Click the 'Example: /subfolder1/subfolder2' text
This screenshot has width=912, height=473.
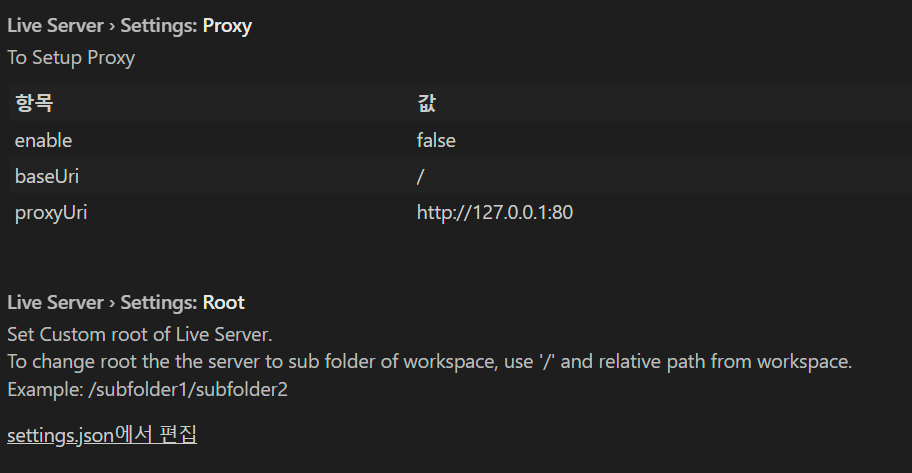coord(147,389)
